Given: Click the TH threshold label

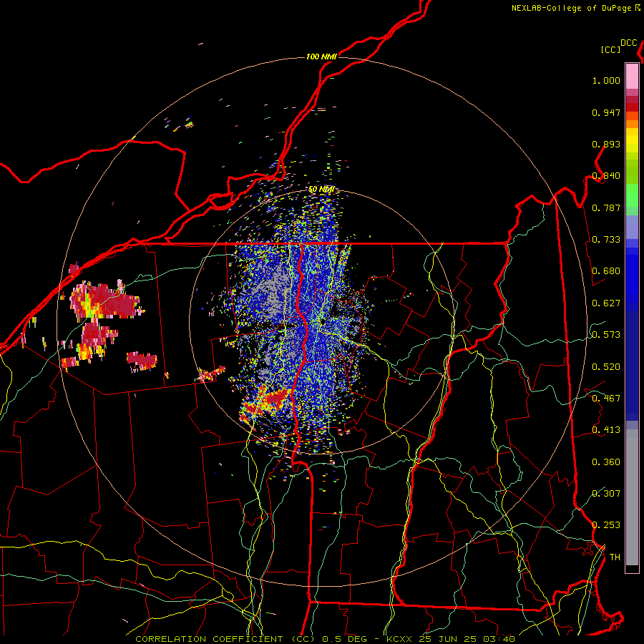Looking at the screenshot, I should point(615,557).
